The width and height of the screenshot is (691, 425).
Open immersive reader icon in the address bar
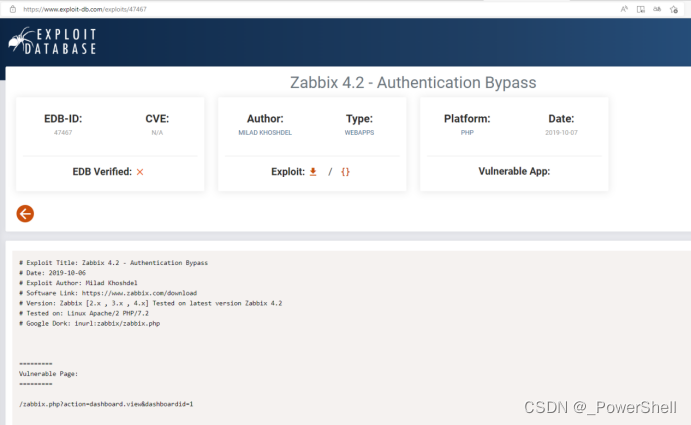point(641,9)
